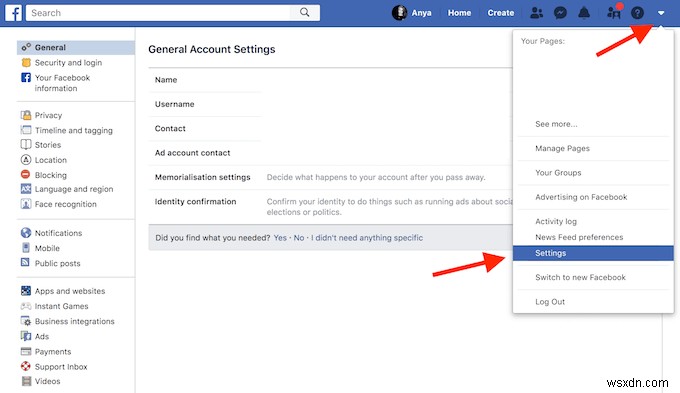Viewport: 680px width, 393px height.
Task: Click the Public posts feed icon
Action: [26, 262]
